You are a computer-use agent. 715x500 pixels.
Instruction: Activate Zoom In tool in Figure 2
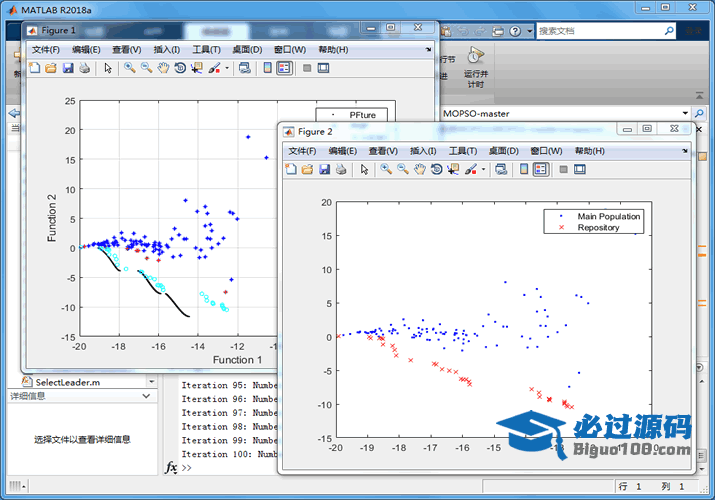386,170
